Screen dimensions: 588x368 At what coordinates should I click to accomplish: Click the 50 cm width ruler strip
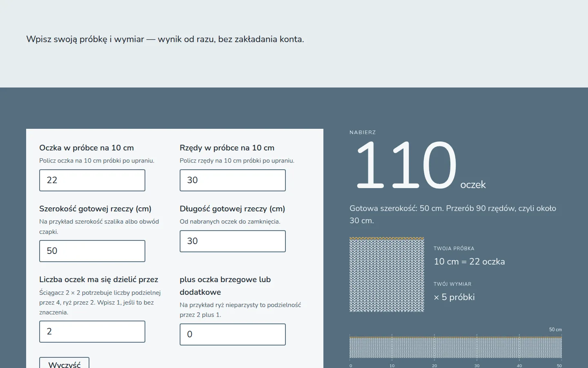456,347
